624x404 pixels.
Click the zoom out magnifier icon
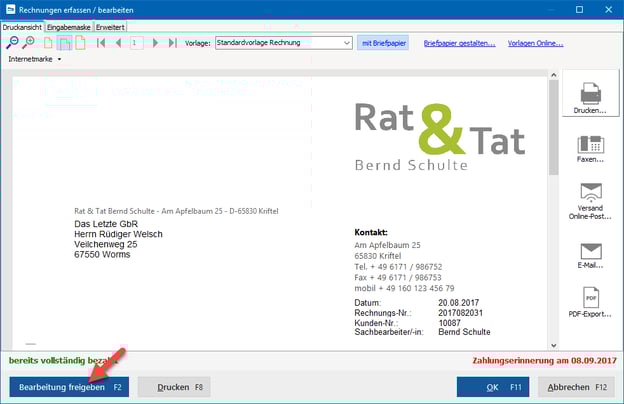(11, 43)
